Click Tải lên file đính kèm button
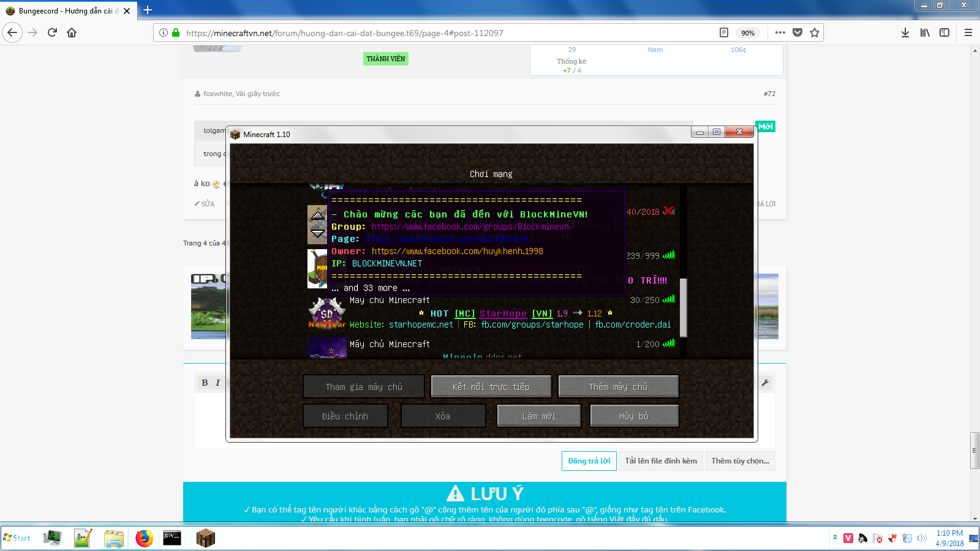This screenshot has height=551, width=980. [x=661, y=461]
